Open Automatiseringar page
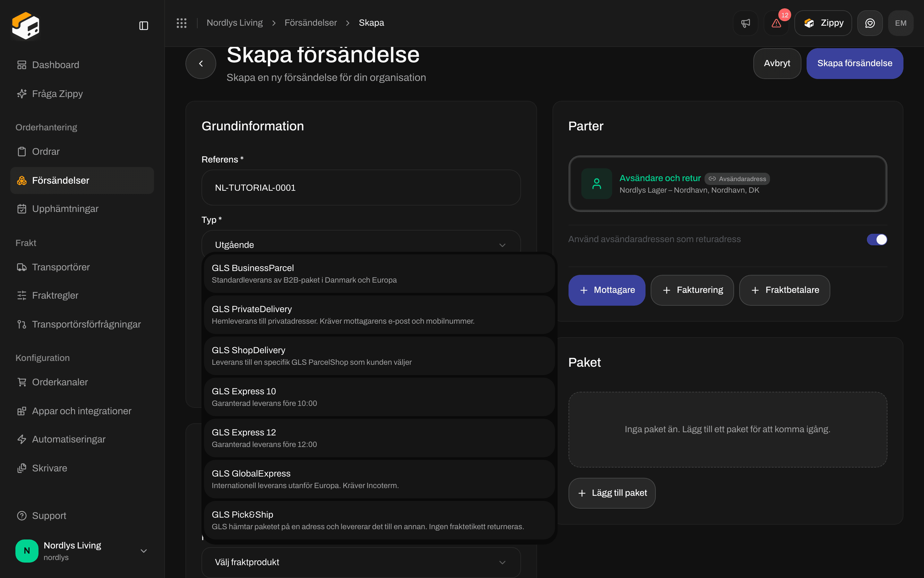924x578 pixels. tap(82, 439)
